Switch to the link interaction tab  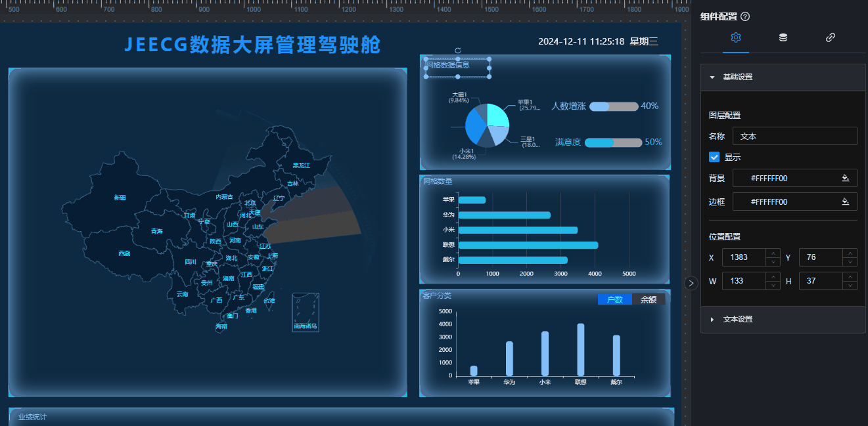click(831, 38)
